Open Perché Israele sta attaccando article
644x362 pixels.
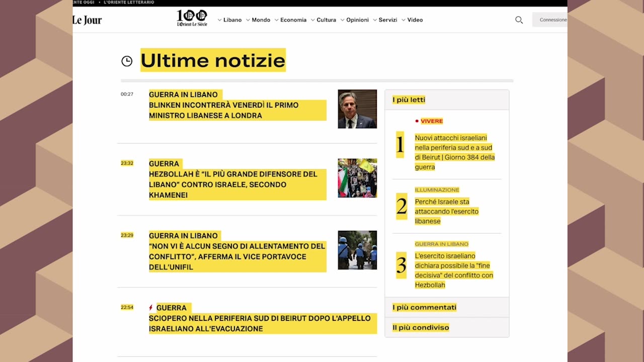[447, 211]
